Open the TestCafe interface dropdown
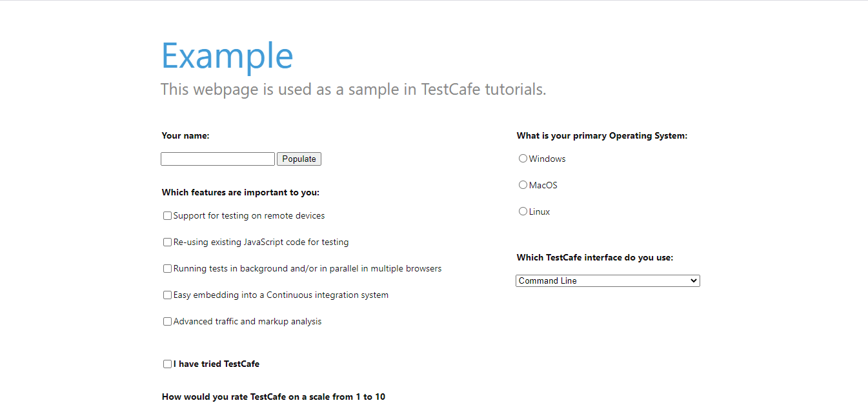This screenshot has height=403, width=868. [x=607, y=280]
